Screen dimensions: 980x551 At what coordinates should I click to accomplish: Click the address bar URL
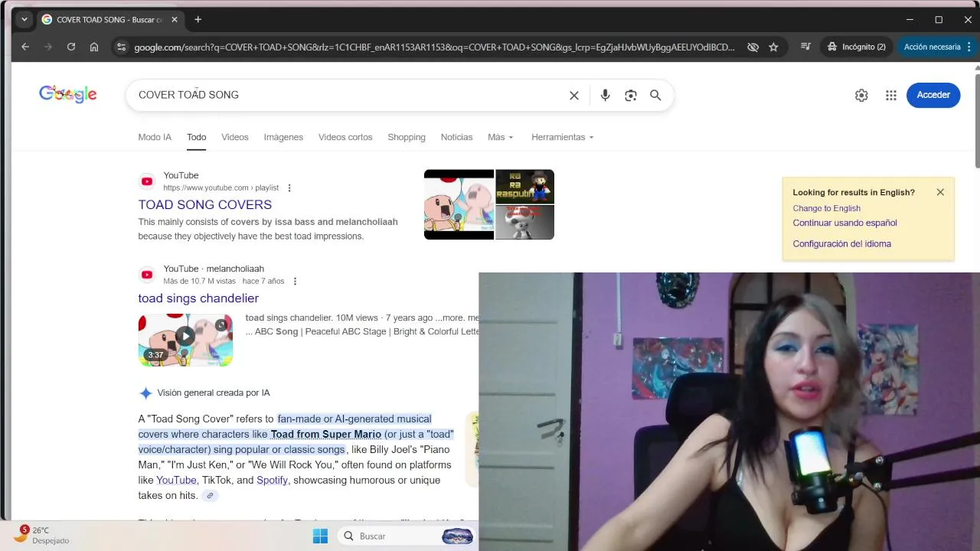click(434, 47)
